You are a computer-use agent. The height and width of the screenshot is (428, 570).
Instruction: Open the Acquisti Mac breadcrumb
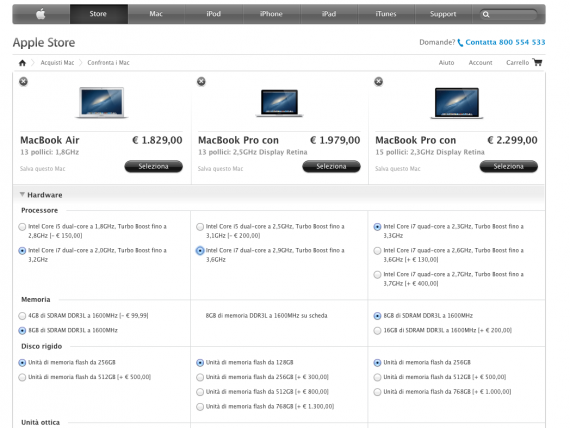pyautogui.click(x=57, y=63)
